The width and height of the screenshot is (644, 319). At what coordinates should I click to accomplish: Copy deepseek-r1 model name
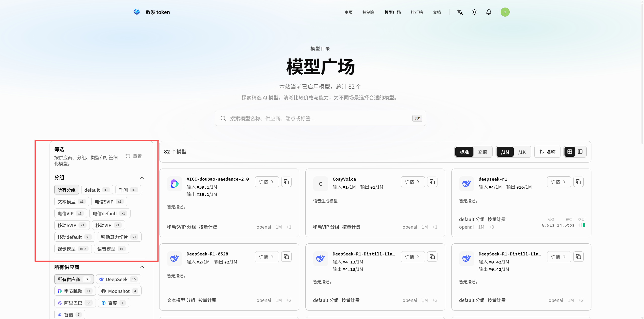578,182
